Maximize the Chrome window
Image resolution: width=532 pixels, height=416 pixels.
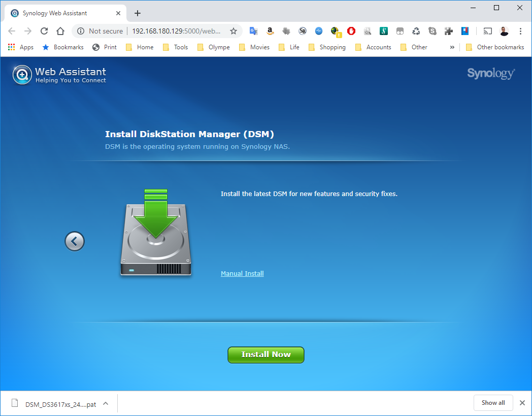tap(496, 8)
